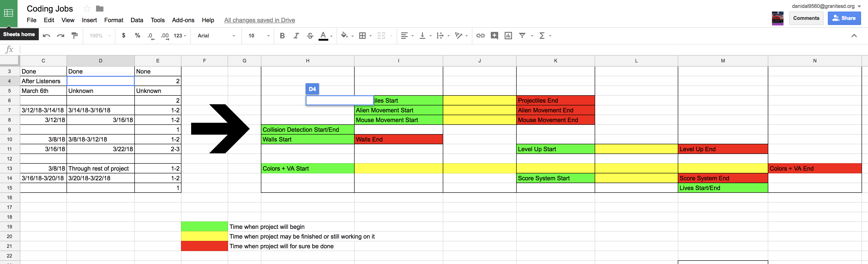Click the insert comment icon

pyautogui.click(x=494, y=36)
